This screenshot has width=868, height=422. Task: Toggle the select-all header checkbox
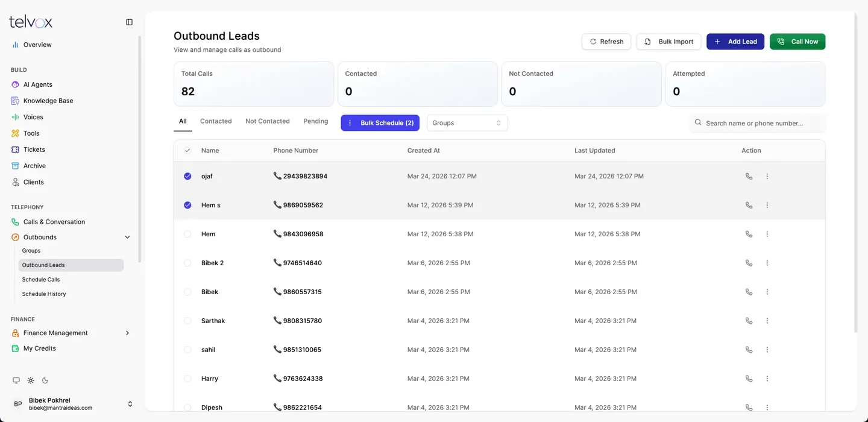point(187,151)
